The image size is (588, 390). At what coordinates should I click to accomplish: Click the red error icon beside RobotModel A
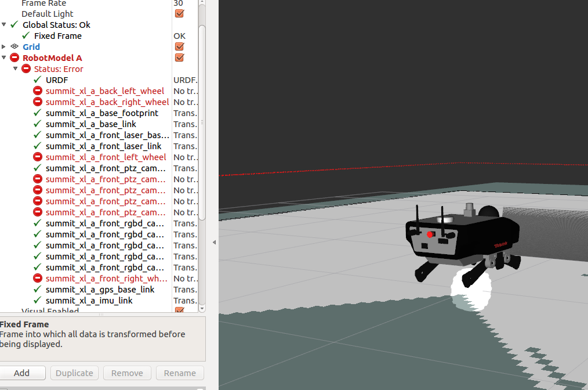pyautogui.click(x=14, y=57)
